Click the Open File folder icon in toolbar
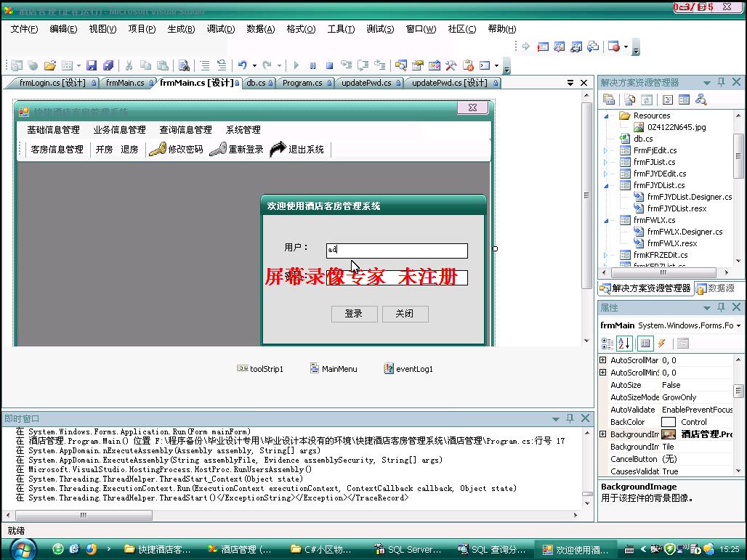This screenshot has height=560, width=747. (x=50, y=65)
